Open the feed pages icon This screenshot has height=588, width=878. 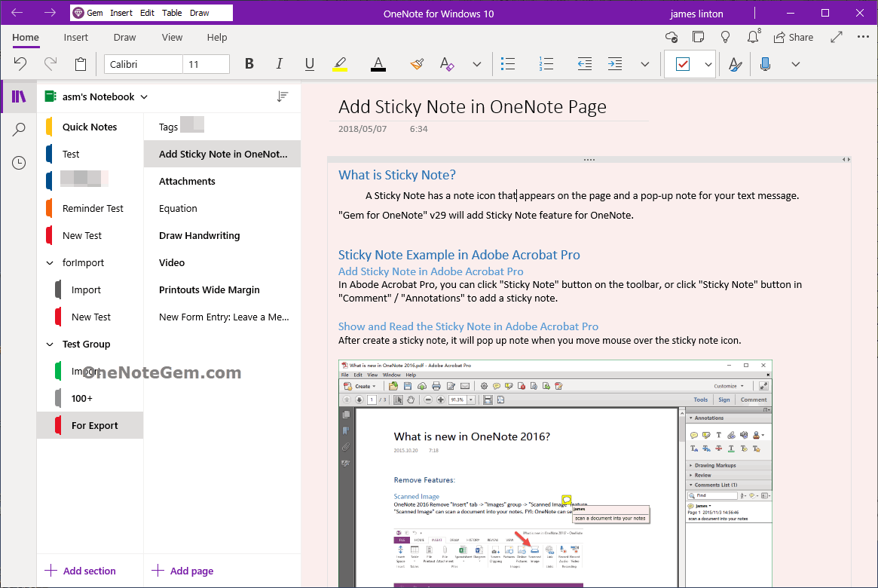point(699,38)
